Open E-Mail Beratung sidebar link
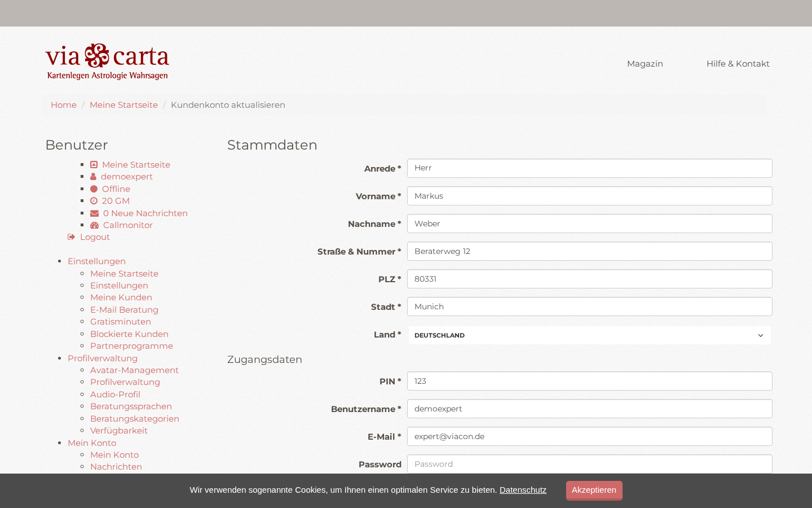 (124, 310)
